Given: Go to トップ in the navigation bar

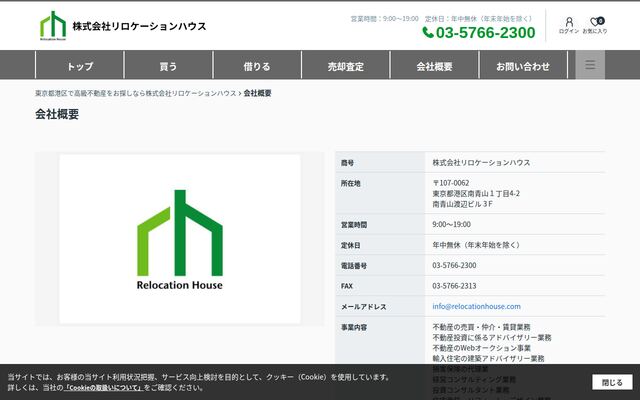Looking at the screenshot, I should 80,66.
